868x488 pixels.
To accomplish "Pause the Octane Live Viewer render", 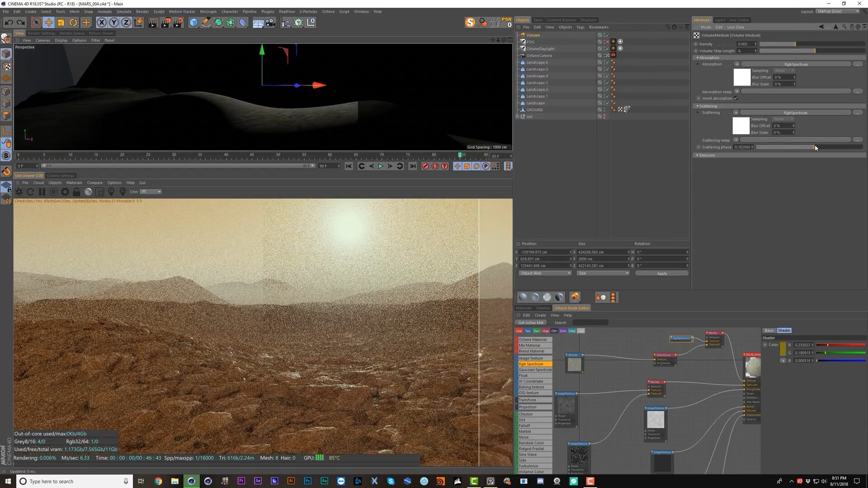I will click(42, 192).
